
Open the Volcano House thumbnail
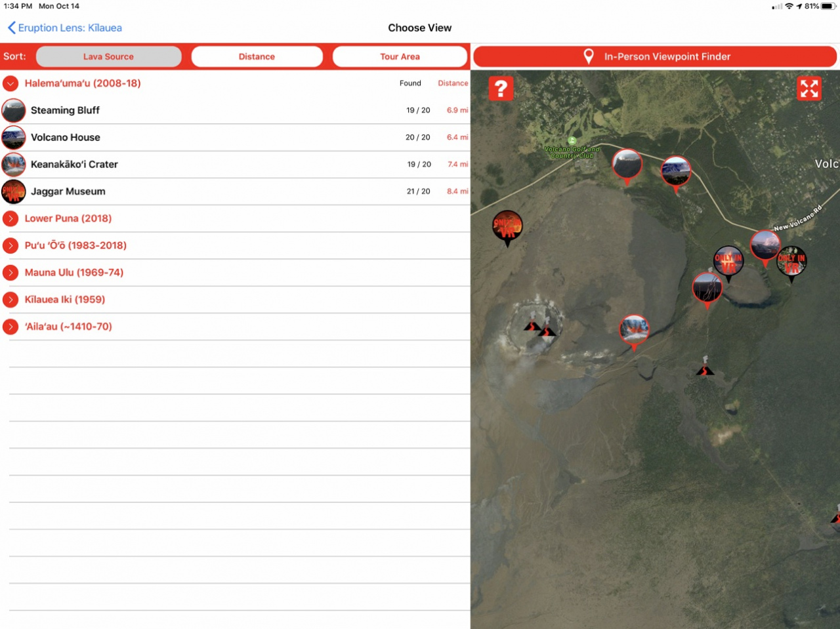(x=14, y=137)
